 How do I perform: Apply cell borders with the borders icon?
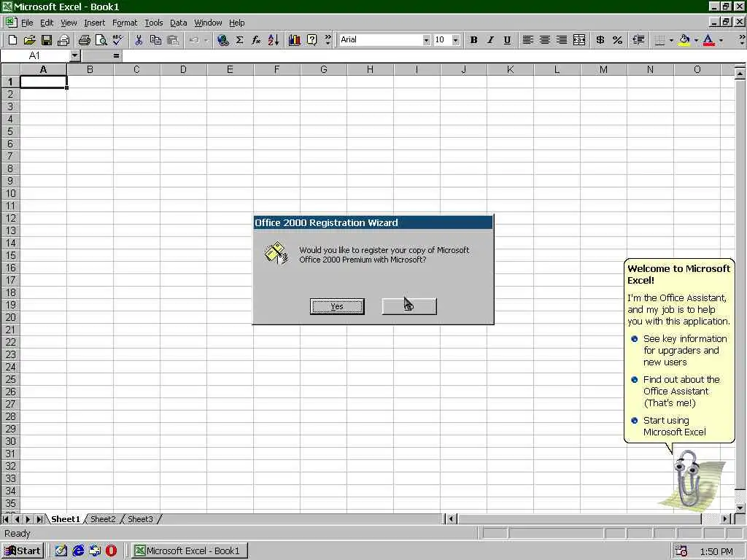click(659, 41)
